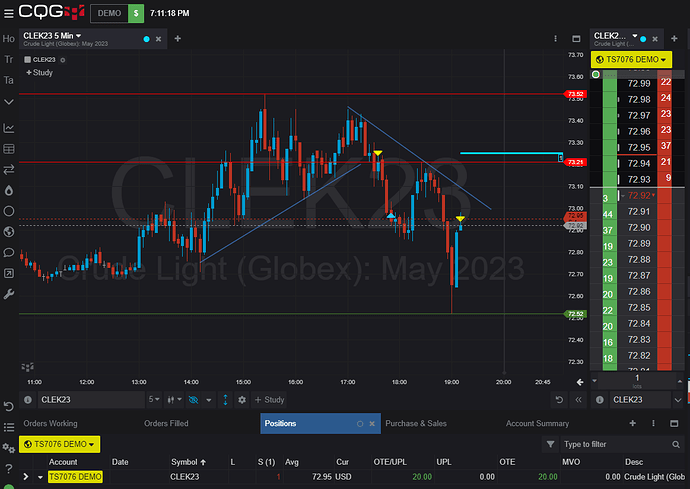Open the DOM symbol dropdown chevron
This screenshot has height=489, width=690.
point(678,400)
